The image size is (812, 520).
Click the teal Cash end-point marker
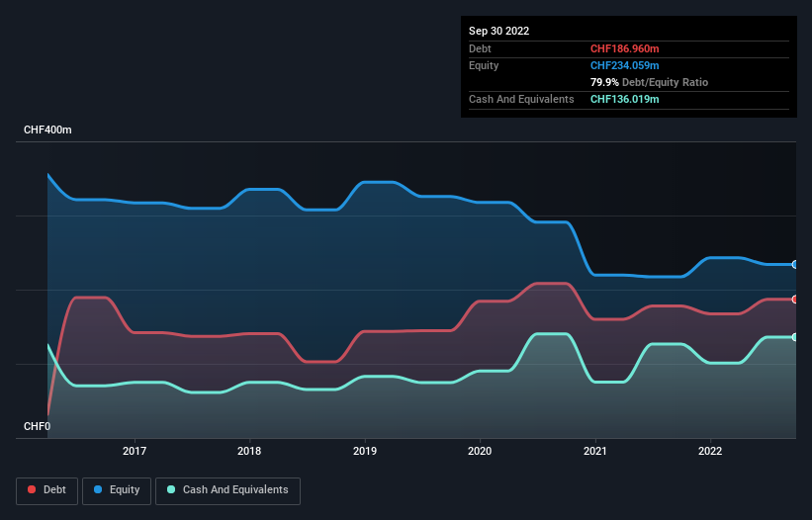pos(795,337)
